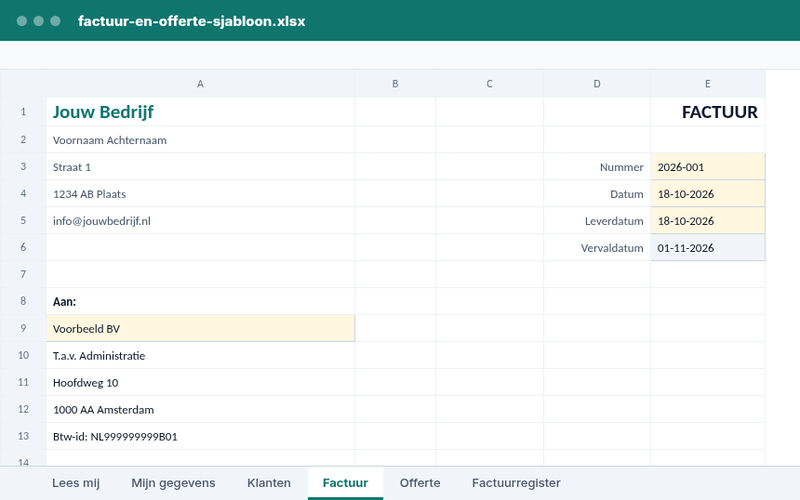
Task: Select column E header
Action: click(708, 84)
